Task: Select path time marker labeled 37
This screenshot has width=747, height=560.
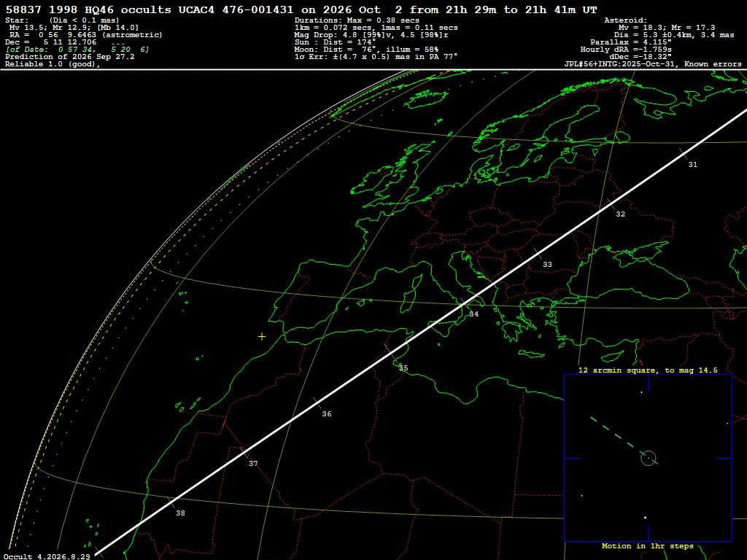Action: (x=253, y=463)
